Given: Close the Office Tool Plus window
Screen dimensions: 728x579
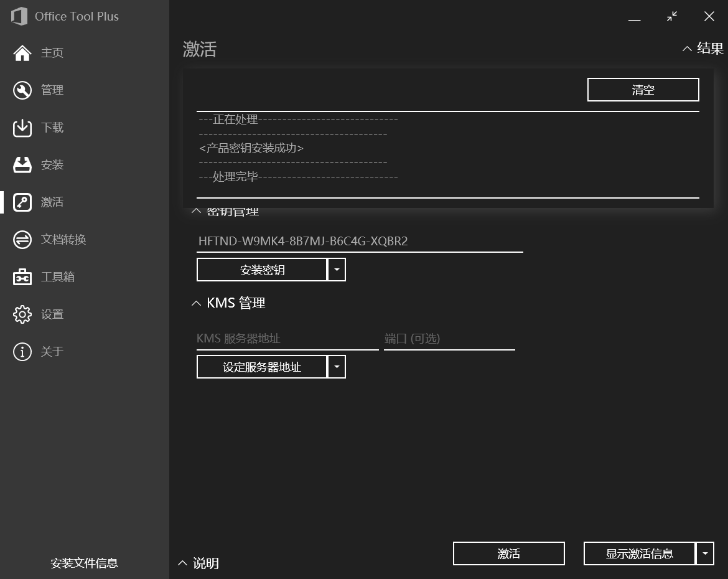Looking at the screenshot, I should (709, 17).
